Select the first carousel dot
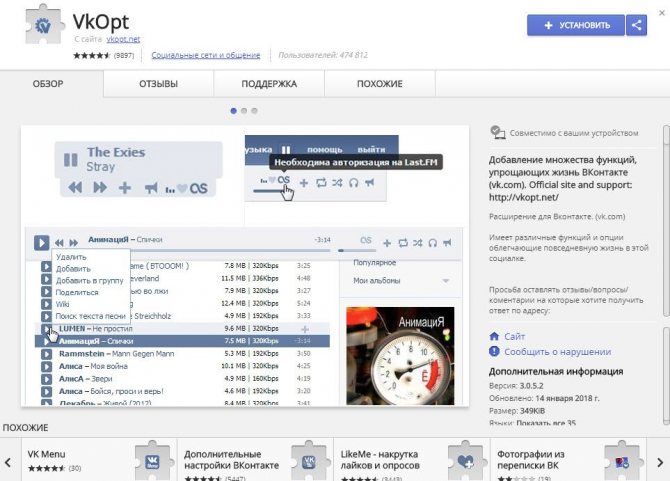This screenshot has height=481, width=670. [233, 111]
